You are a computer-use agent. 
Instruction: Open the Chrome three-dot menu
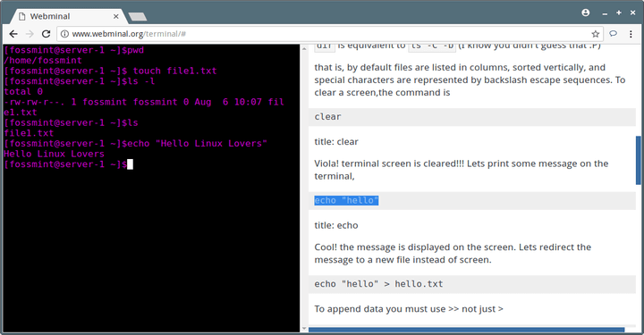point(631,34)
